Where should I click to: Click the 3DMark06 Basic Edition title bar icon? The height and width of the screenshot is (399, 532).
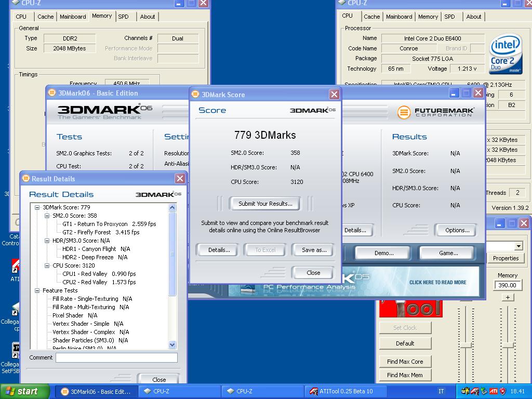(51, 92)
